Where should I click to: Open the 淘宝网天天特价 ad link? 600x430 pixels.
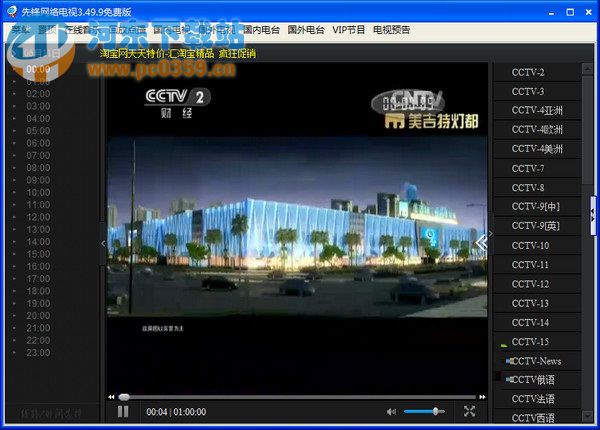pyautogui.click(x=178, y=53)
